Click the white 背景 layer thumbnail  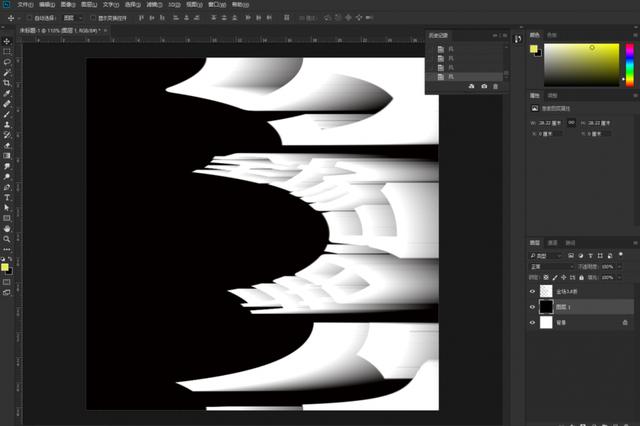(545, 323)
